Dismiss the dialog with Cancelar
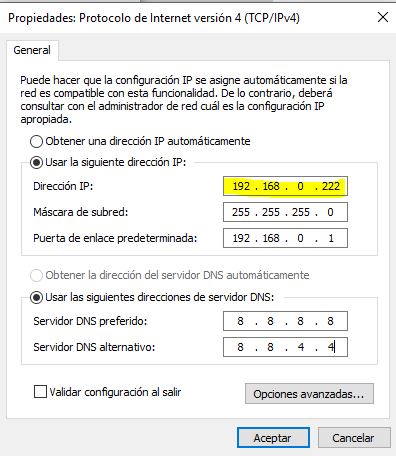The width and height of the screenshot is (396, 456). pyautogui.click(x=354, y=438)
